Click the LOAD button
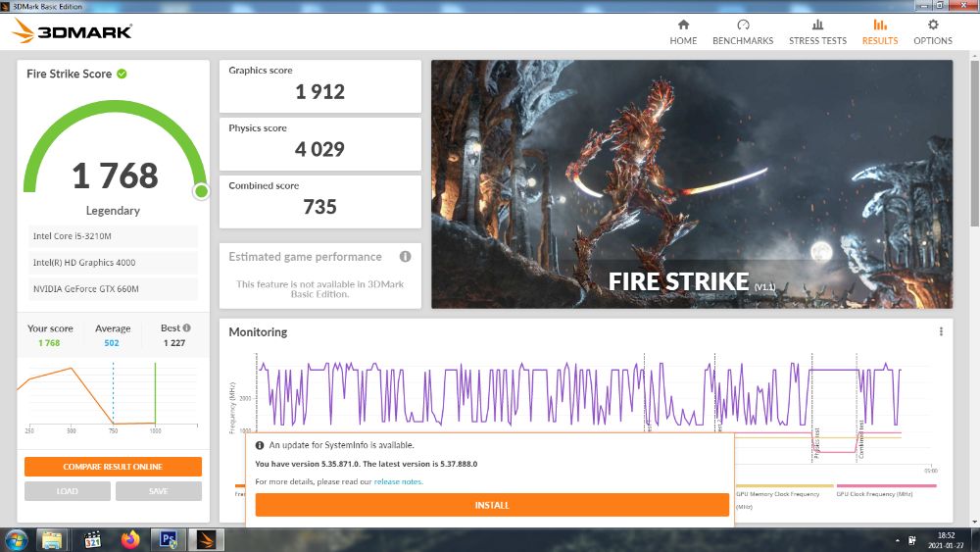Image resolution: width=980 pixels, height=552 pixels. [68, 491]
